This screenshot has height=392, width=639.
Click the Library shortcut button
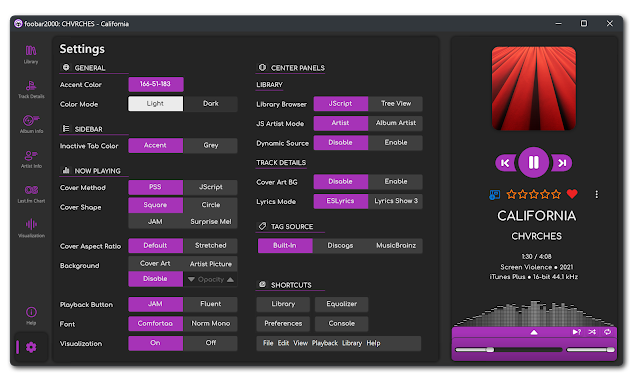(x=283, y=304)
